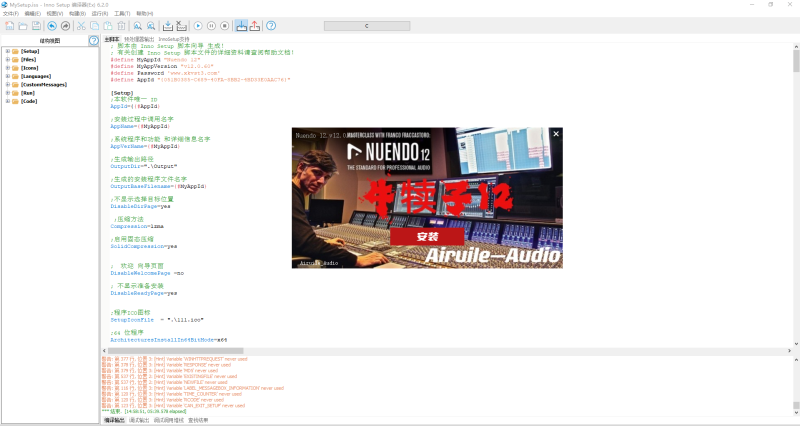Switch to the 主脚本 editor tab
Image resolution: width=800 pixels, height=426 pixels.
(112, 39)
